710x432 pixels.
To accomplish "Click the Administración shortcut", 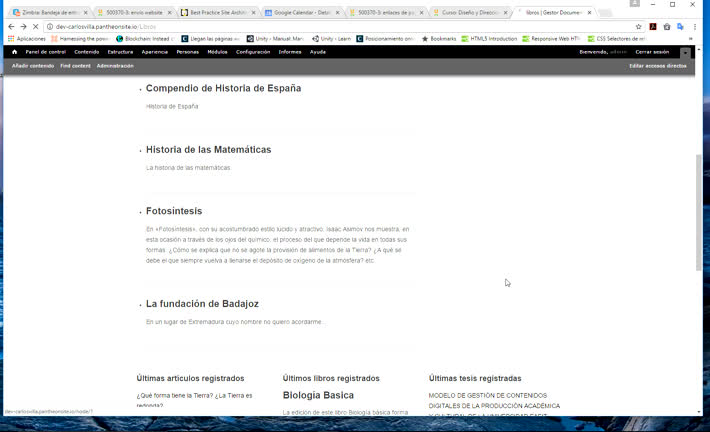I will click(x=115, y=66).
